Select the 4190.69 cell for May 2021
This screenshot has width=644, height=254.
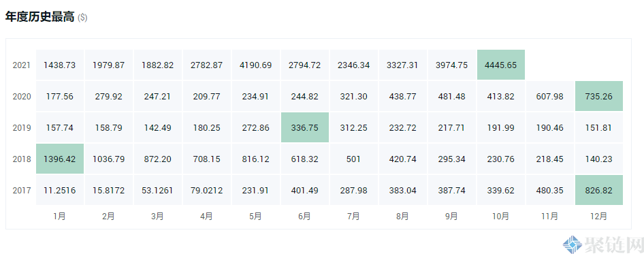(256, 65)
